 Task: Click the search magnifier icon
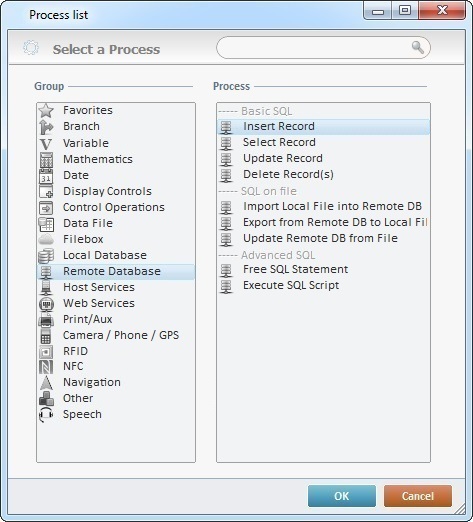[x=417, y=47]
